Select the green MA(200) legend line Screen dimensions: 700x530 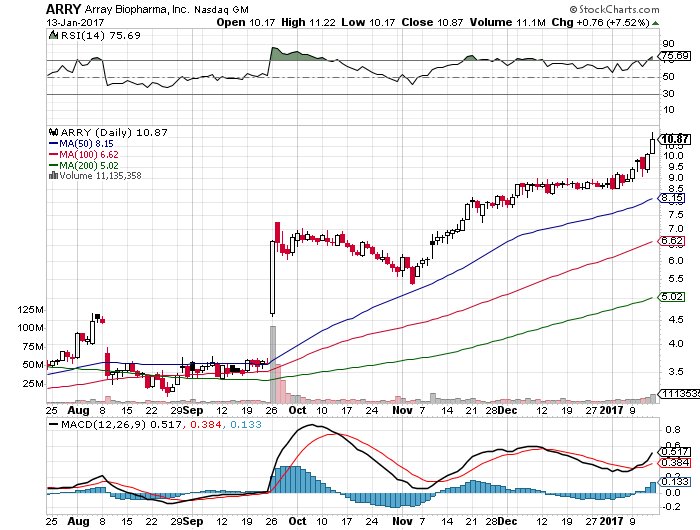point(53,165)
